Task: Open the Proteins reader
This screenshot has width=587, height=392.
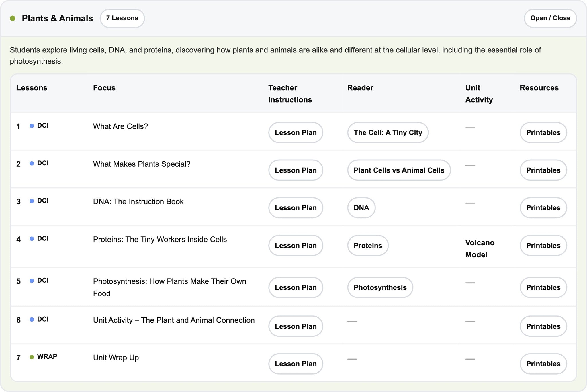Action: click(x=368, y=246)
